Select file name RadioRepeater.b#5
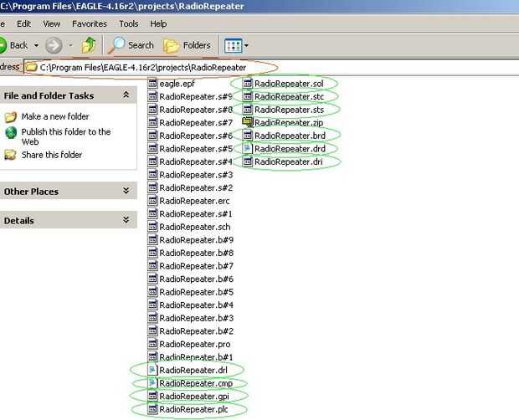This screenshot has width=519, height=420. tap(196, 292)
